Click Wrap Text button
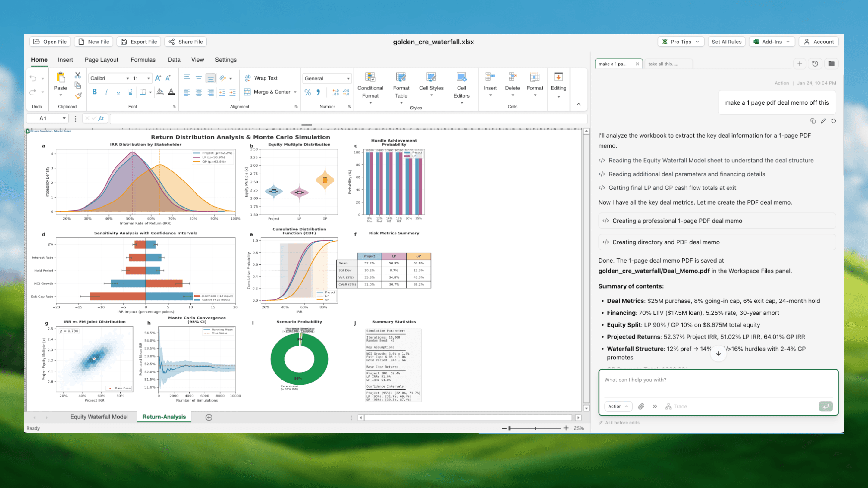 (x=261, y=78)
